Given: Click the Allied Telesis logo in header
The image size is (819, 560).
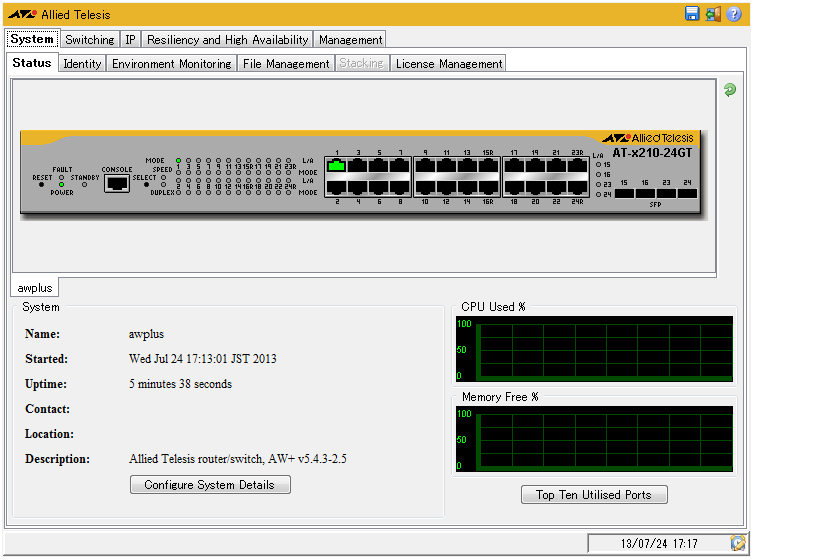Looking at the screenshot, I should (59, 15).
